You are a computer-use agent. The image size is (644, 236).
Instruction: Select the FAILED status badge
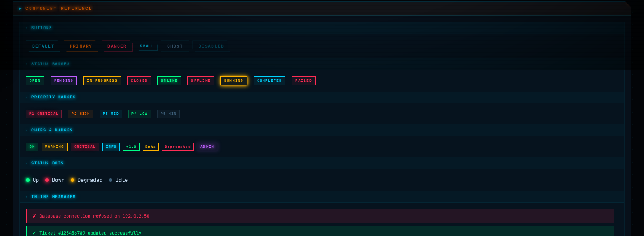point(304,81)
